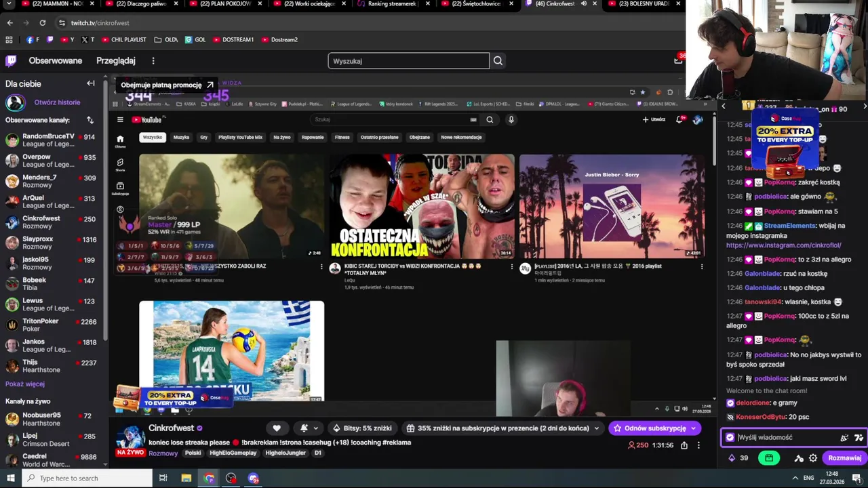Open the share icon next to uptime
Image resolution: width=868 pixels, height=488 pixels.
684,445
